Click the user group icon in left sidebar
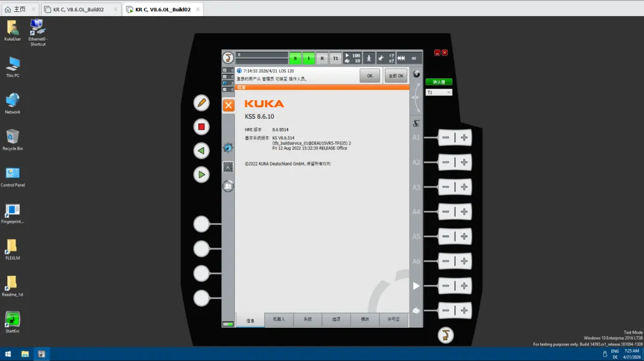Screen dimensions: 644x361 [x=228, y=186]
